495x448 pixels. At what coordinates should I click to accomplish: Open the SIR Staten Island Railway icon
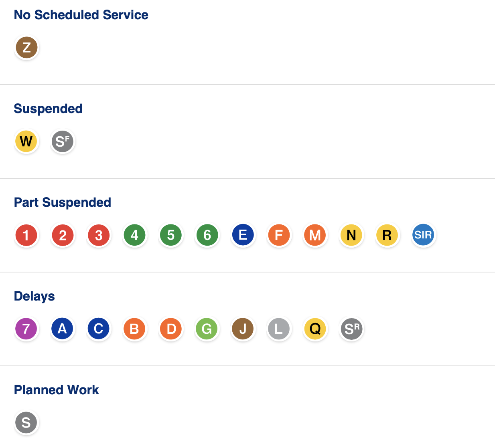424,235
